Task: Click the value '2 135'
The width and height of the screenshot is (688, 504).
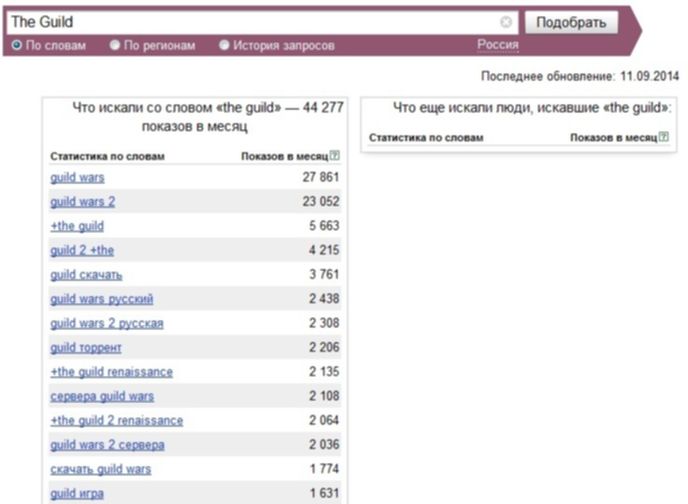Action: click(x=324, y=372)
